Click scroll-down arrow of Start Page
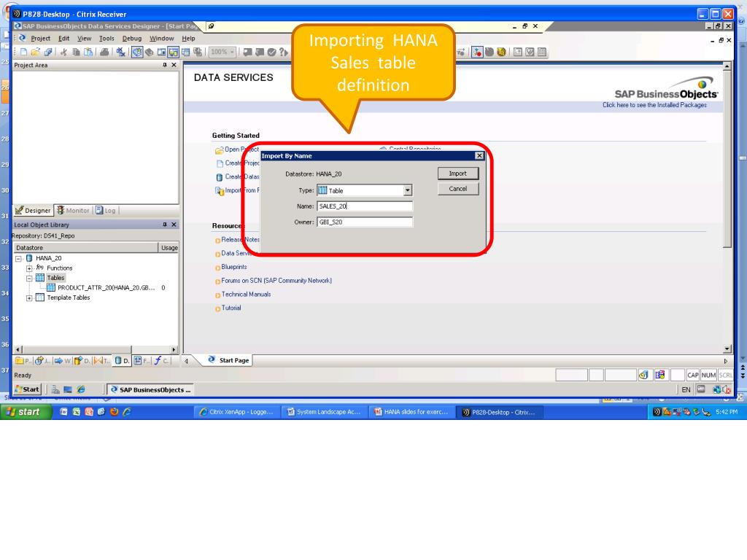 tap(727, 349)
